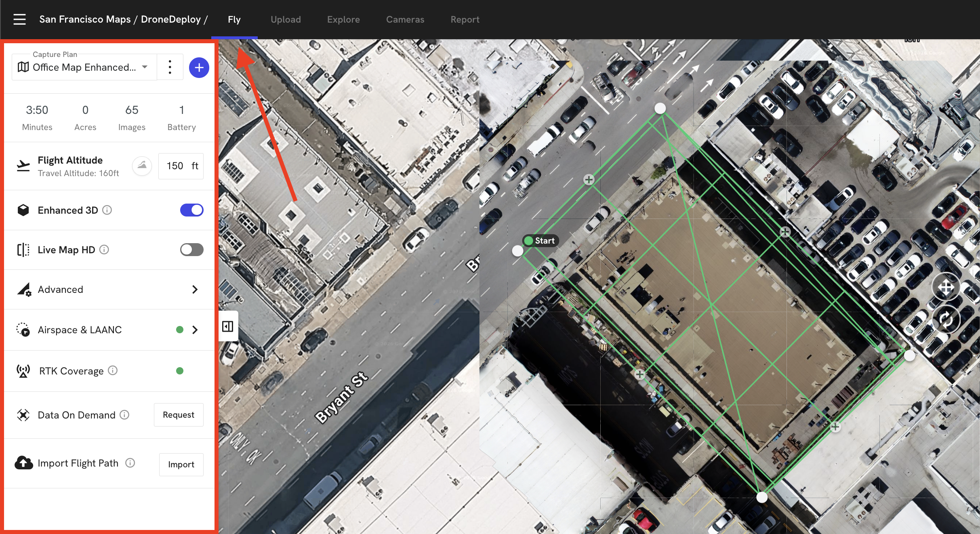Enable the Live Map HD toggle

[x=191, y=250]
